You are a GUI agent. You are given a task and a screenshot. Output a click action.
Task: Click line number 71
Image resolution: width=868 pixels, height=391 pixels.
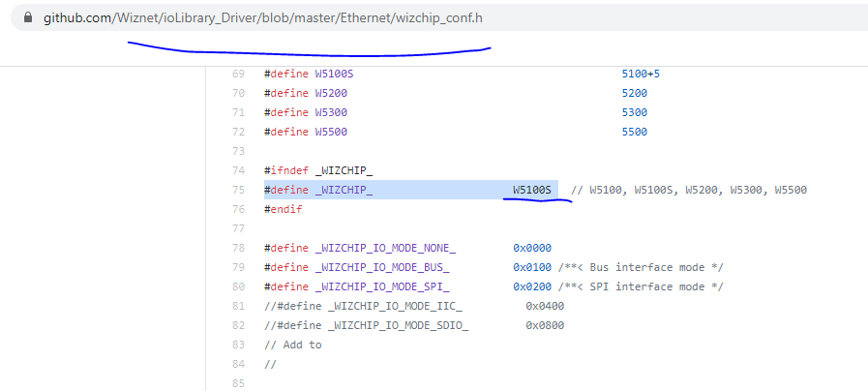pyautogui.click(x=239, y=112)
